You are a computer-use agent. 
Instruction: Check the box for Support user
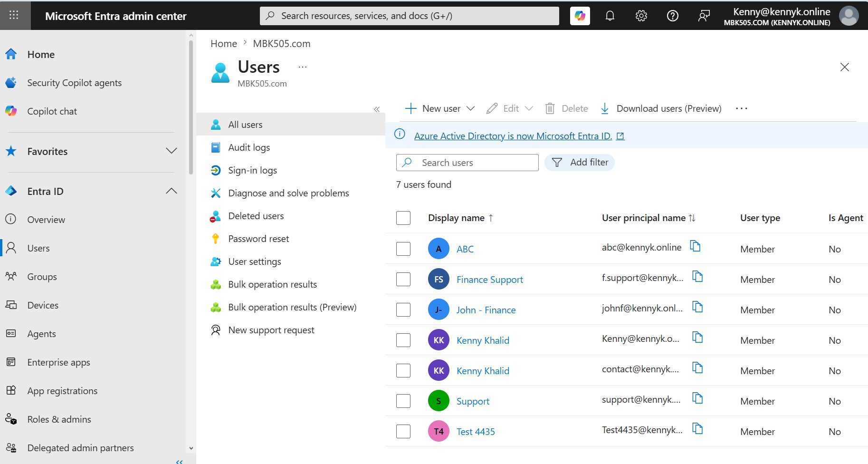(403, 401)
